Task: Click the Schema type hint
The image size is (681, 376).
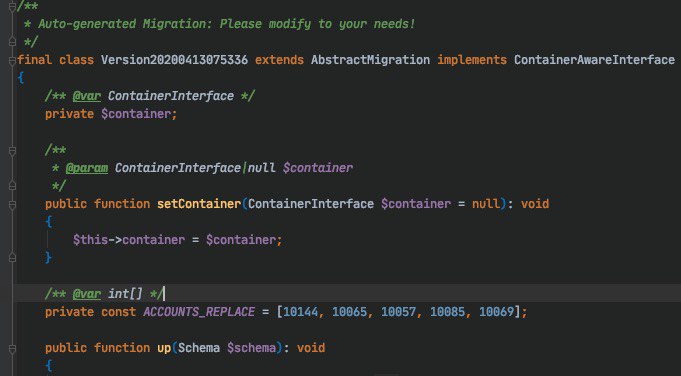Action: pos(199,348)
